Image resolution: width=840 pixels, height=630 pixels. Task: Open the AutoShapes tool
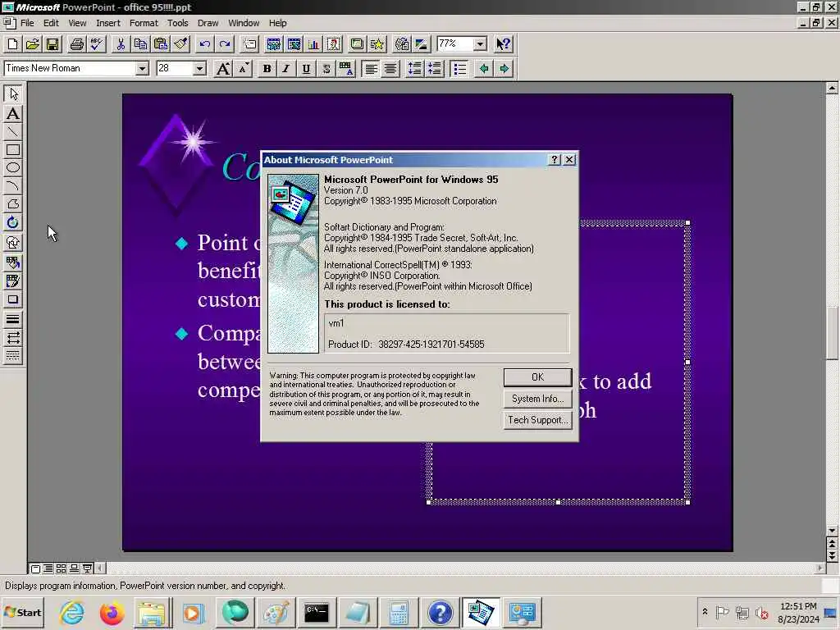coord(13,243)
